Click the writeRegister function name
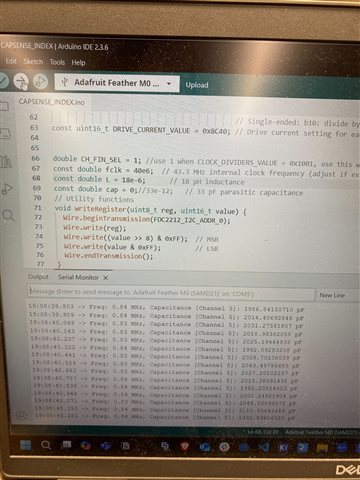Viewport: 360px width, 480px height. pyautogui.click(x=100, y=209)
